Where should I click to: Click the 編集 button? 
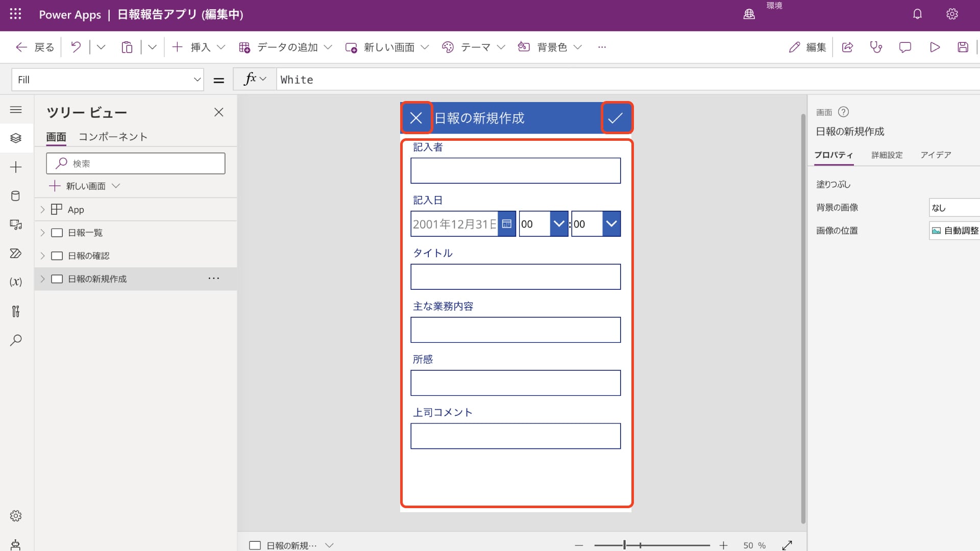pyautogui.click(x=807, y=47)
